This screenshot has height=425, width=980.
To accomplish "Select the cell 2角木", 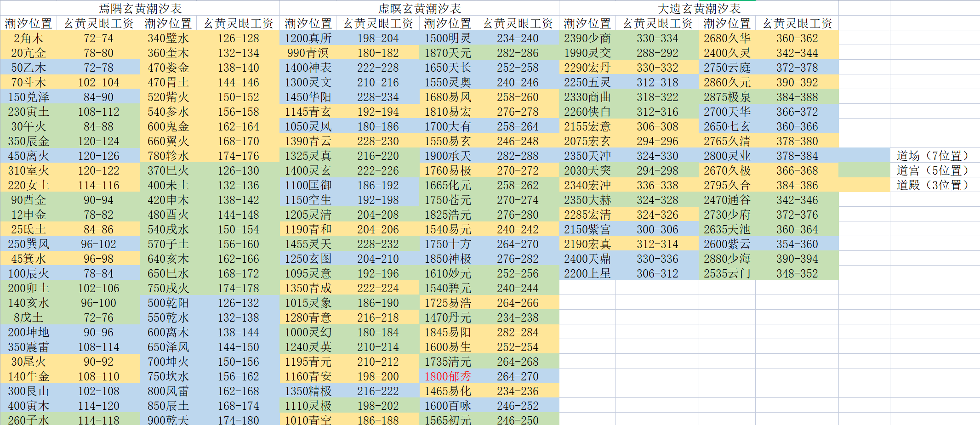I will point(29,38).
